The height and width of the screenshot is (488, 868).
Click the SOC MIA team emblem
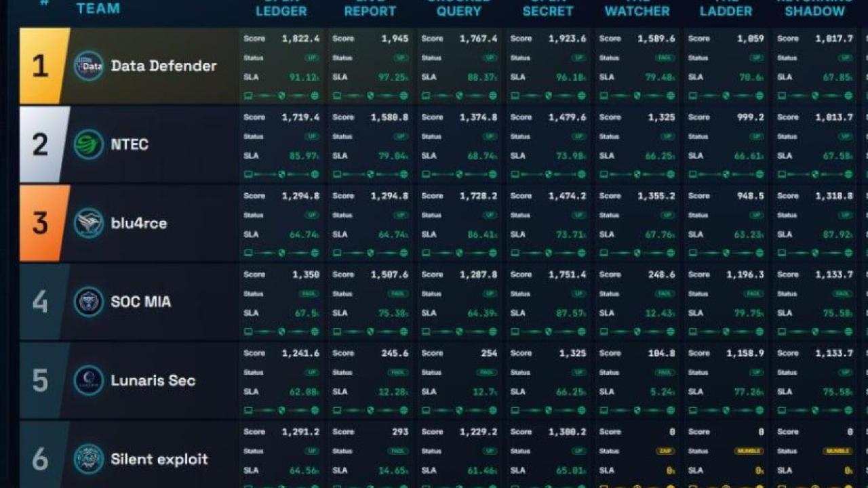coord(89,302)
